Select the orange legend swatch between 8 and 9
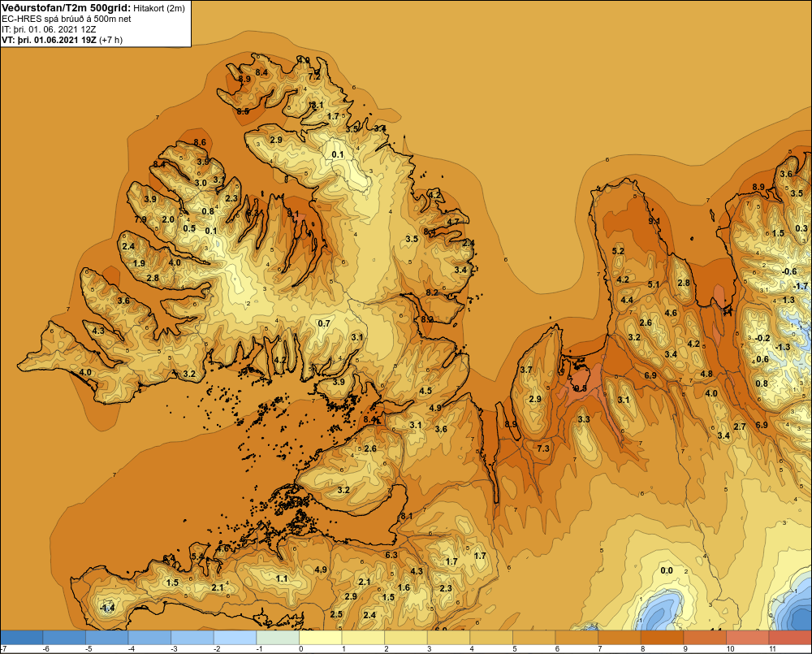 (661, 638)
